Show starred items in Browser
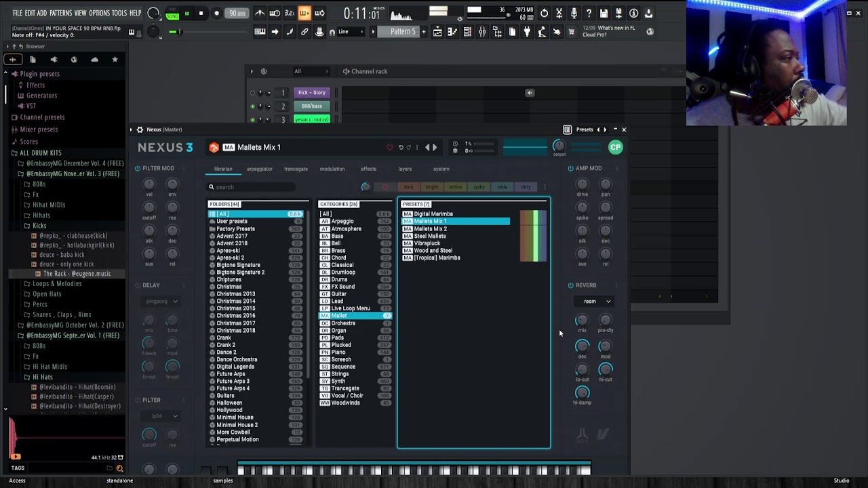868x488 pixels. [115, 60]
